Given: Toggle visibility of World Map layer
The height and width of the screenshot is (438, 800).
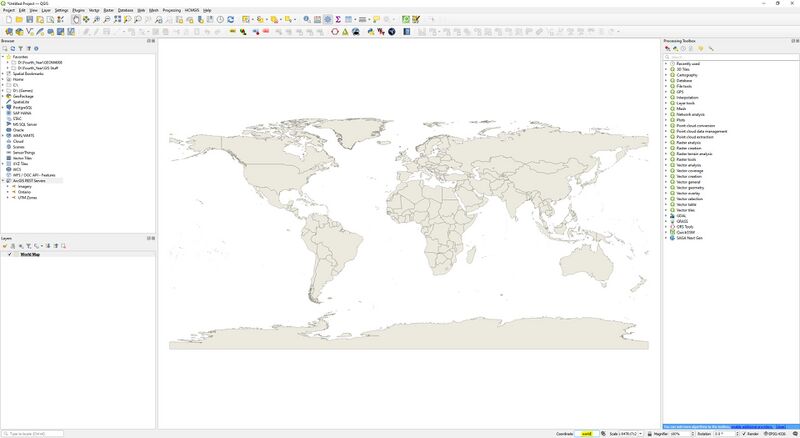Looking at the screenshot, I should point(10,254).
